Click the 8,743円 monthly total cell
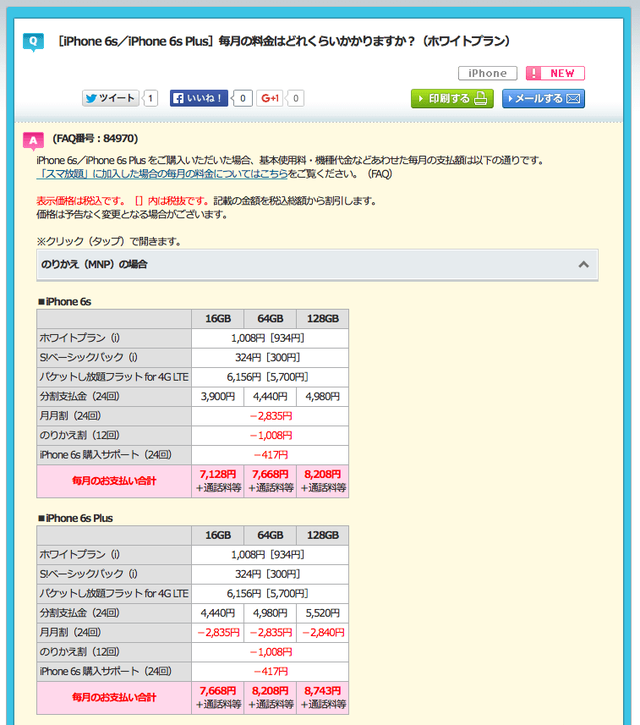The height and width of the screenshot is (725, 640). point(323,697)
